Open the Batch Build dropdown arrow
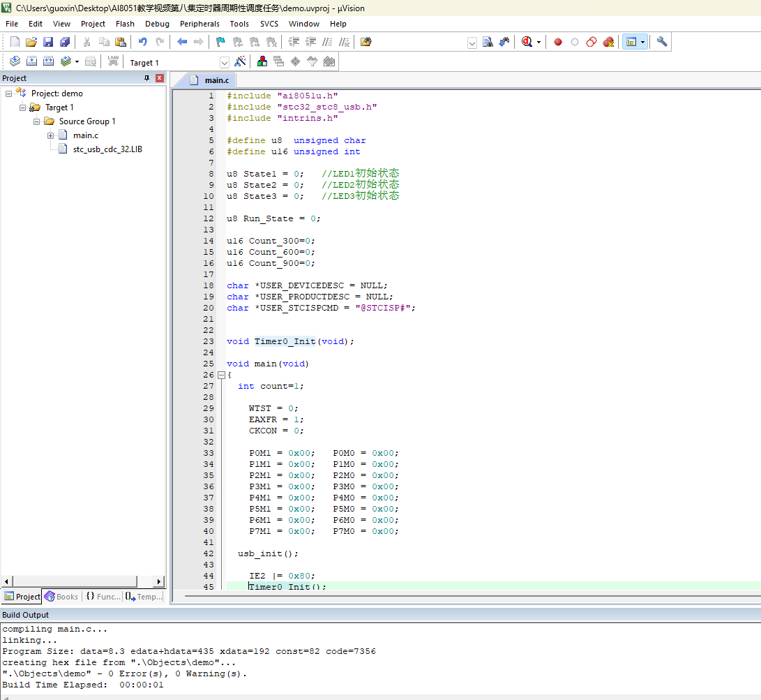Viewport: 761px width, 700px height. pyautogui.click(x=77, y=61)
